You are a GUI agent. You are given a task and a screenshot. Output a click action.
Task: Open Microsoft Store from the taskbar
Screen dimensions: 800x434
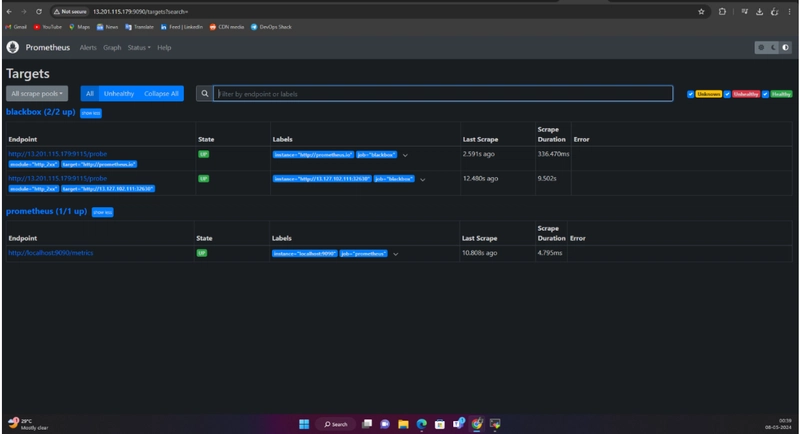point(440,424)
